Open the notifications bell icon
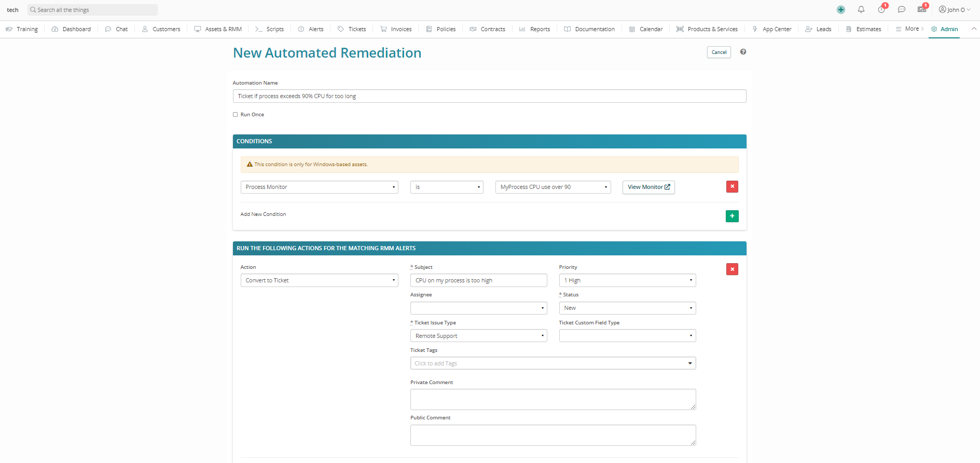The image size is (980, 463). (x=861, y=10)
